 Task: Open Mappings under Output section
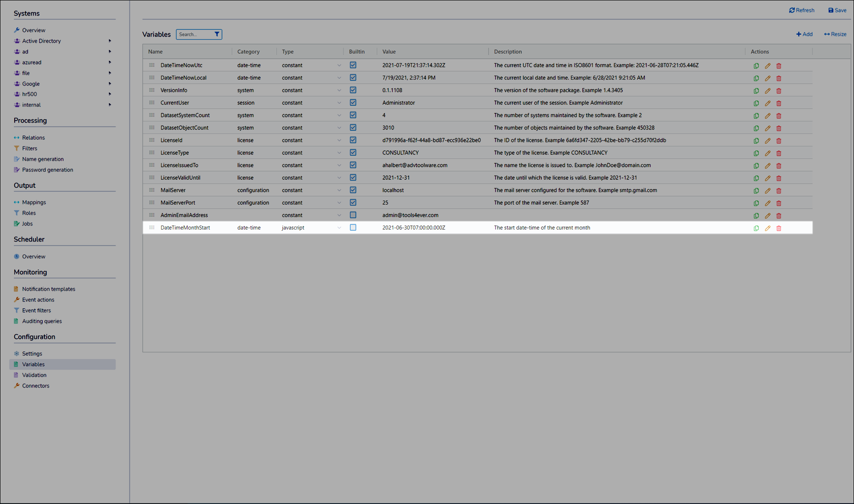click(34, 202)
